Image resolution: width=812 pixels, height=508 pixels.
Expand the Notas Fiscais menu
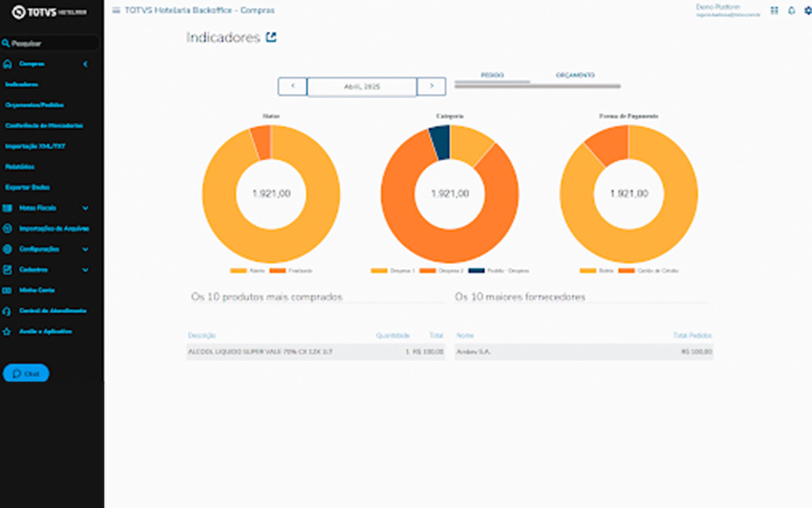(x=85, y=208)
